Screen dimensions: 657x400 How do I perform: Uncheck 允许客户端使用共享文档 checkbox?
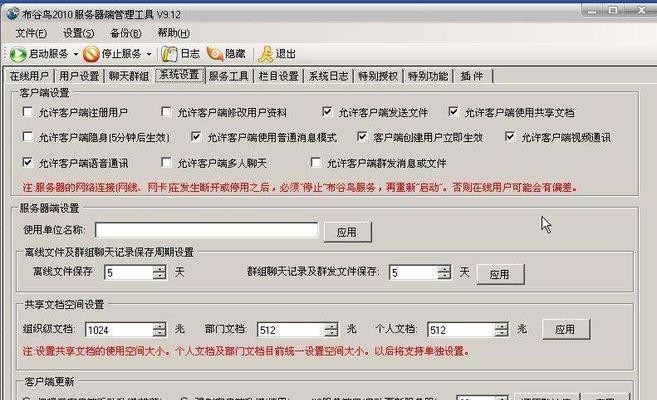point(453,112)
